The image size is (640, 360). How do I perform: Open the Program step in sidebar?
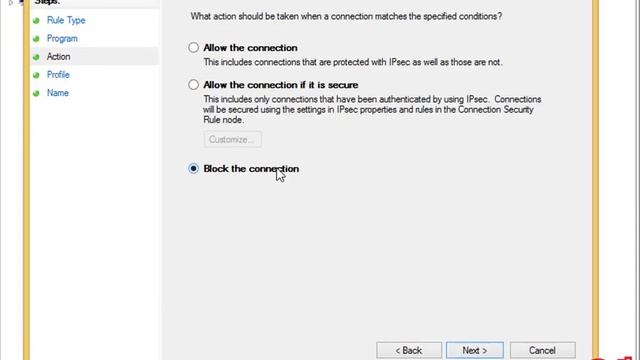click(62, 38)
